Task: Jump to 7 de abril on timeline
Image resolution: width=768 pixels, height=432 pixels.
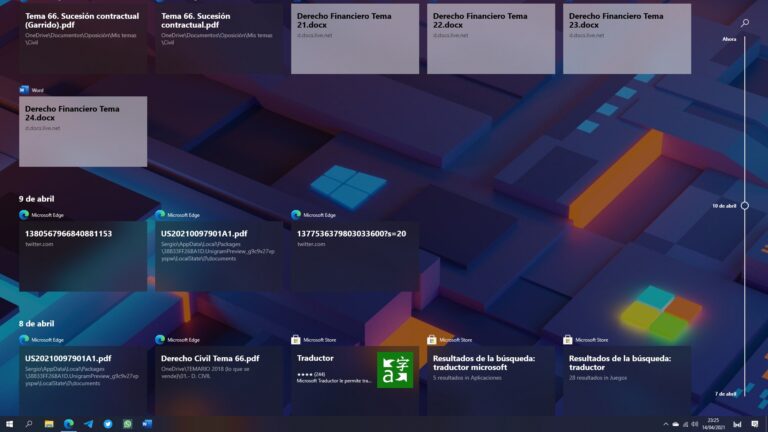Action: [x=726, y=394]
